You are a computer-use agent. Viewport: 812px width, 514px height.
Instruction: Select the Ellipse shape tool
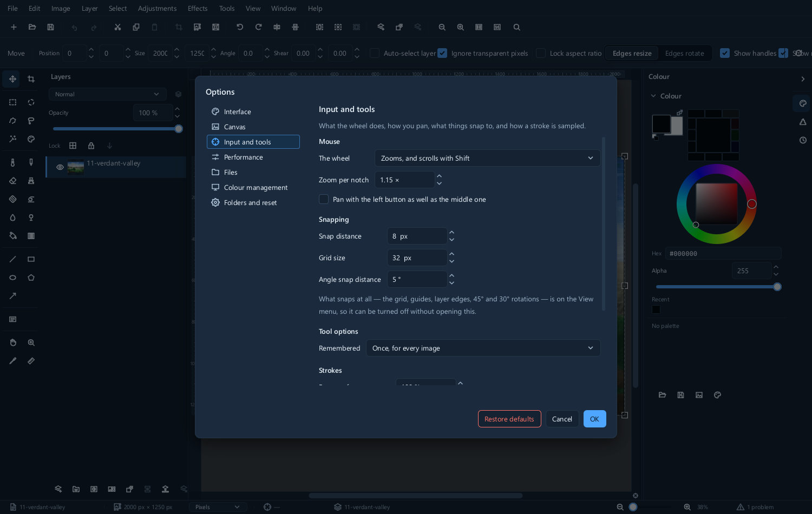12,278
